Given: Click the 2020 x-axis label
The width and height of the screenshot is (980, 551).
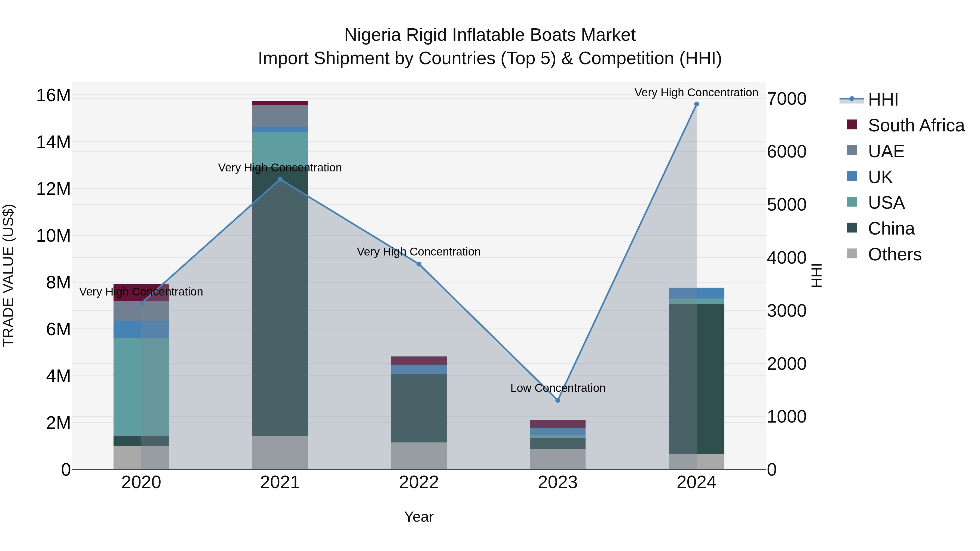Looking at the screenshot, I should pyautogui.click(x=141, y=482).
